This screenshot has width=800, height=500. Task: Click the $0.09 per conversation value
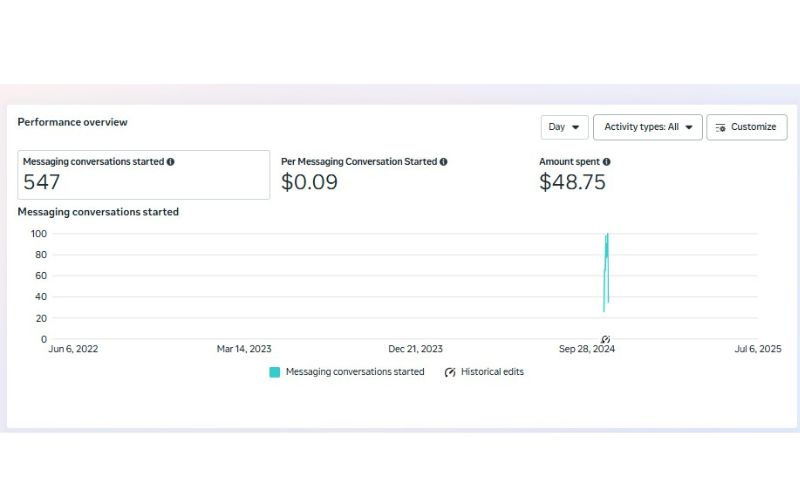click(309, 182)
